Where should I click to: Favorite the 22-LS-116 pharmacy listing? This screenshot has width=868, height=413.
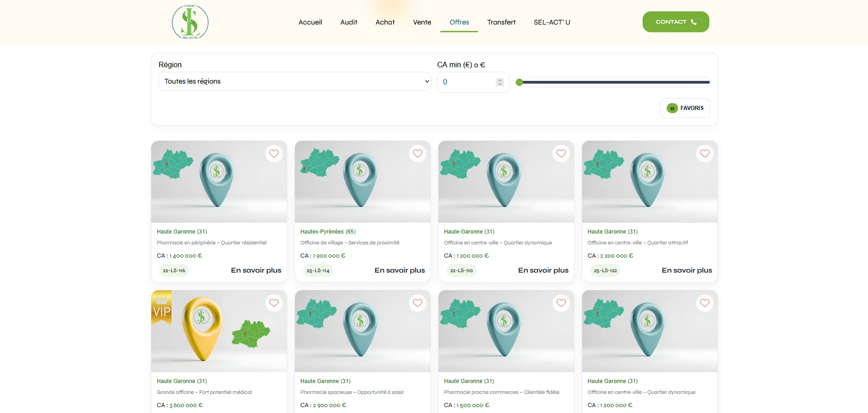(x=274, y=154)
